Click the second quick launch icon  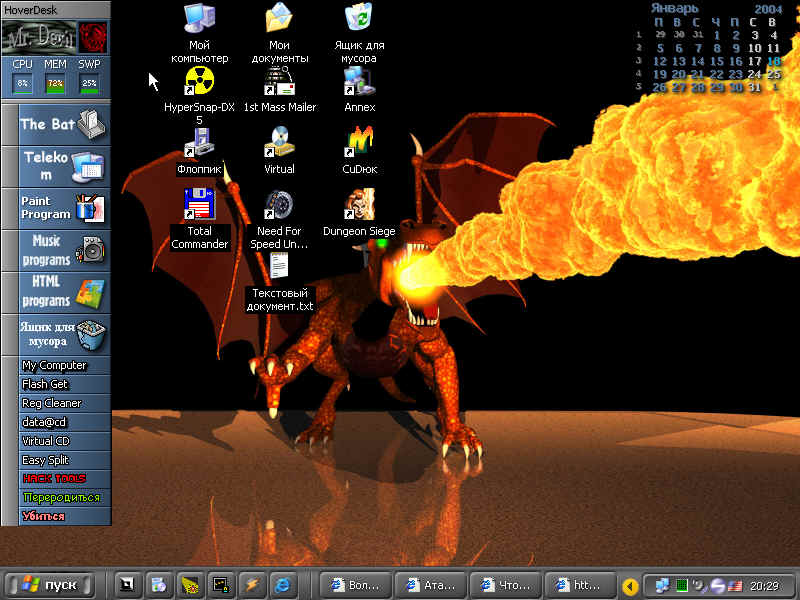coord(159,585)
